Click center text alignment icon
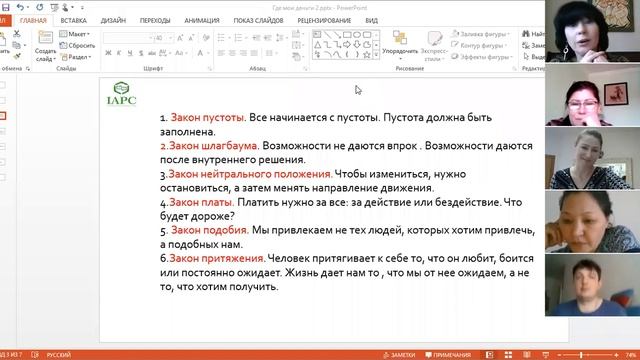The height and width of the screenshot is (360, 640). click(x=232, y=53)
